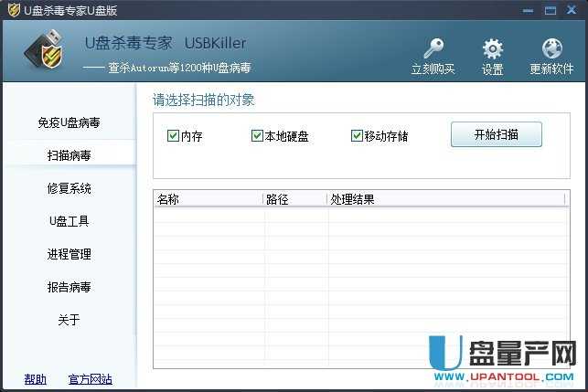588x392 pixels.
Task: Open the 关于 page
Action: [69, 320]
